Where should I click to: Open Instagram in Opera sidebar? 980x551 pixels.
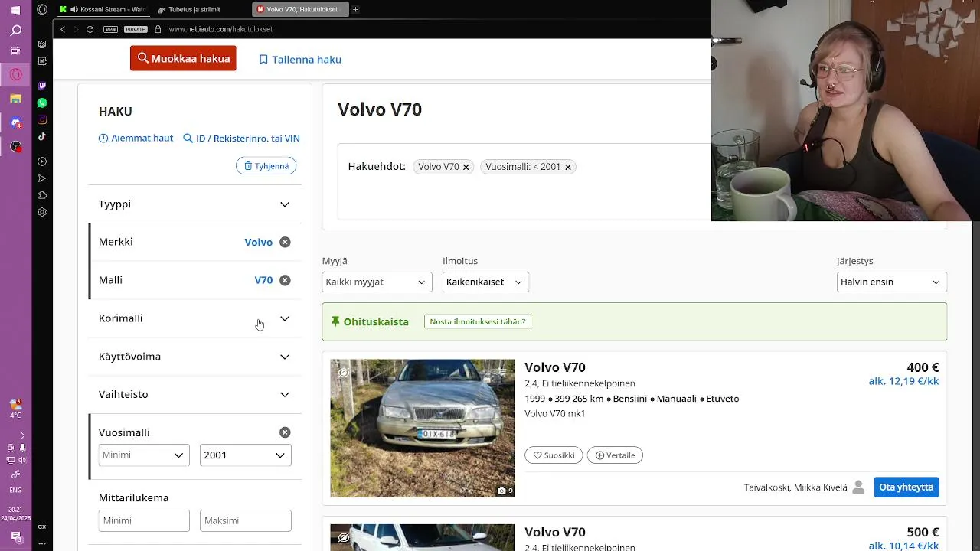(42, 119)
